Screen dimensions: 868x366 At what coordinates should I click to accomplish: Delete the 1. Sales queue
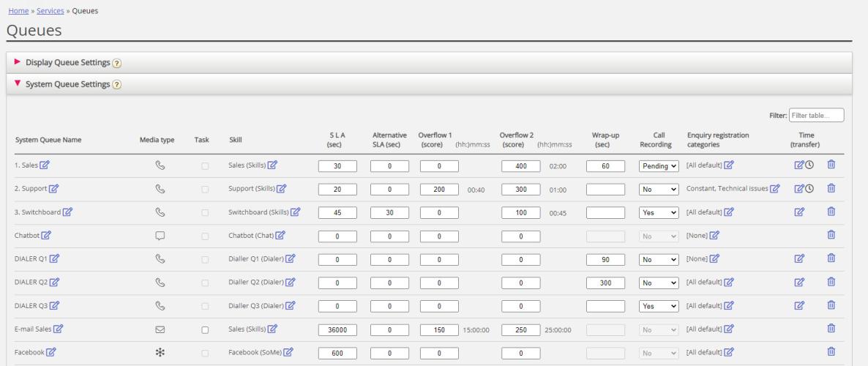point(831,165)
